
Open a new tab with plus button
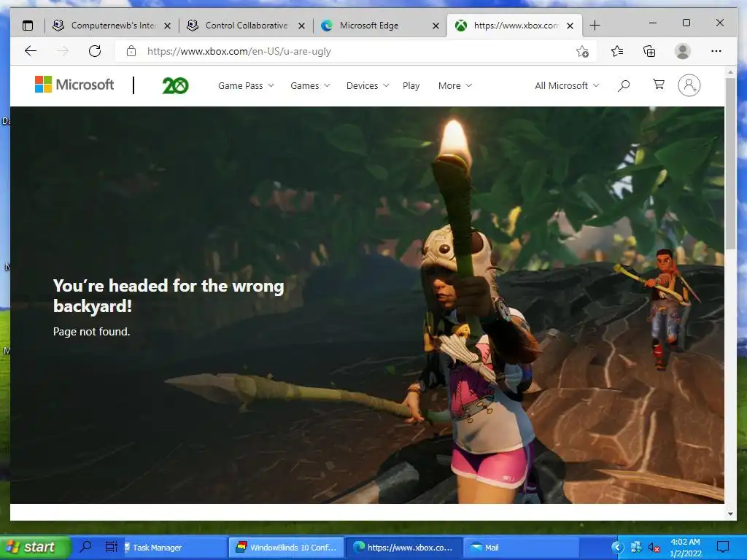pos(595,26)
